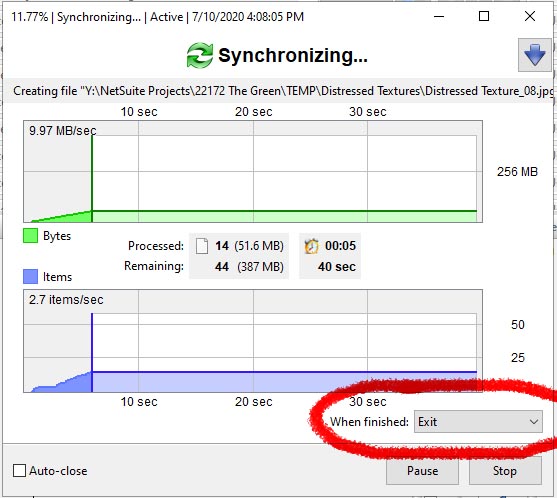Click the green sync arrows icon
Viewport: 557px width, 498px height.
[x=200, y=55]
